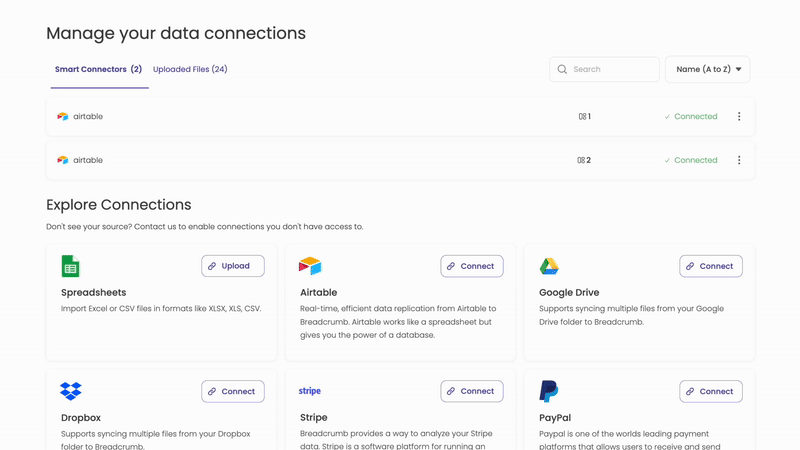Open the Name (A to Z) sort dropdown
800x450 pixels.
[707, 69]
